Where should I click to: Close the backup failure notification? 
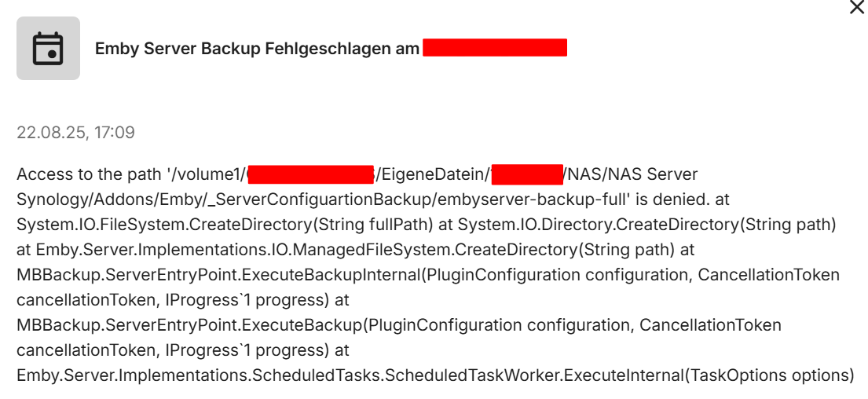(x=857, y=7)
